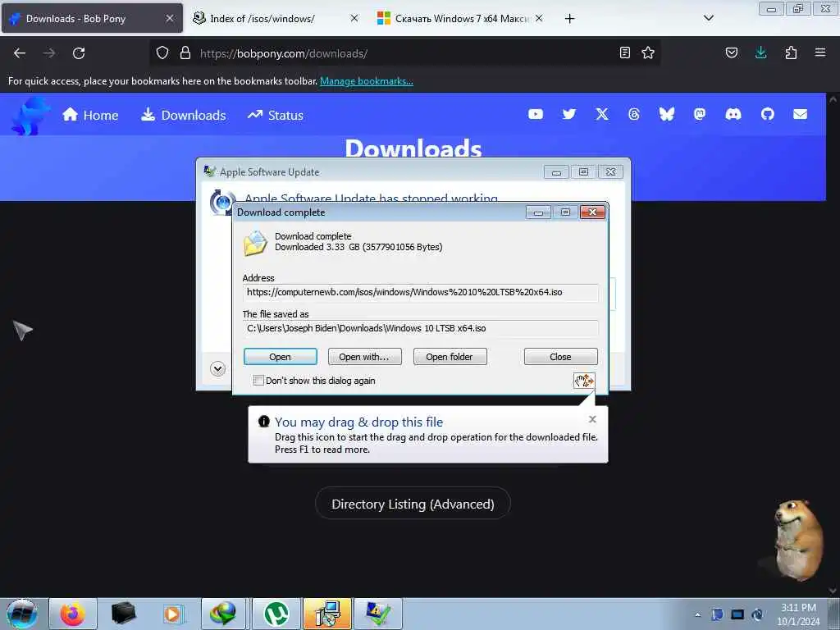Dismiss the drag & drop tooltip balloon
The image size is (840, 630).
click(592, 419)
